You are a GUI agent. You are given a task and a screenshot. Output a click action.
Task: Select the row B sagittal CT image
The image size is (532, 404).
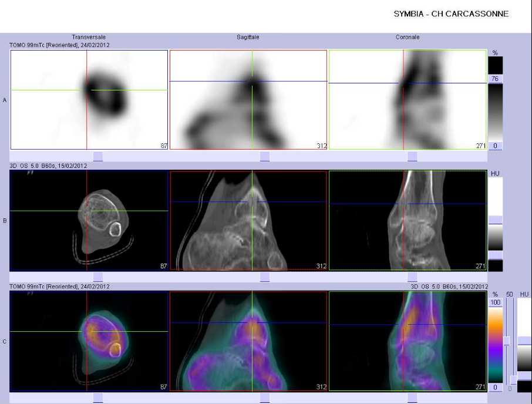tap(248, 220)
